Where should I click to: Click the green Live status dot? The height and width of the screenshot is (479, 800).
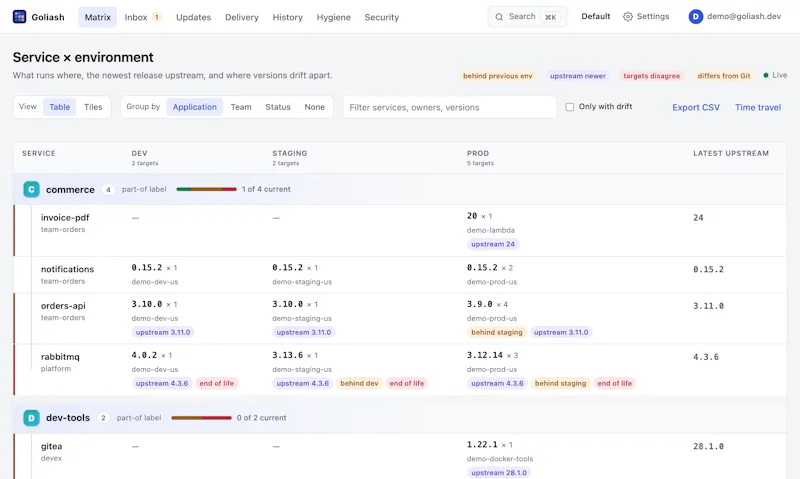pyautogui.click(x=766, y=75)
